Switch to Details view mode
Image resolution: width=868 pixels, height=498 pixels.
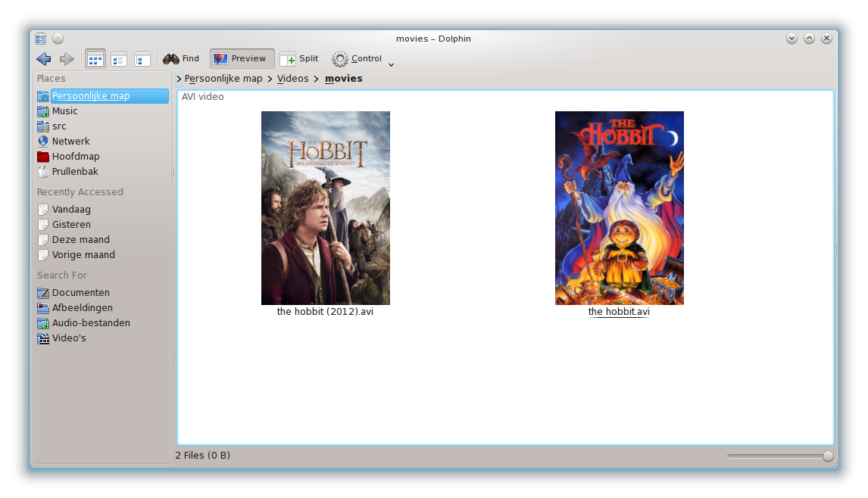click(142, 59)
